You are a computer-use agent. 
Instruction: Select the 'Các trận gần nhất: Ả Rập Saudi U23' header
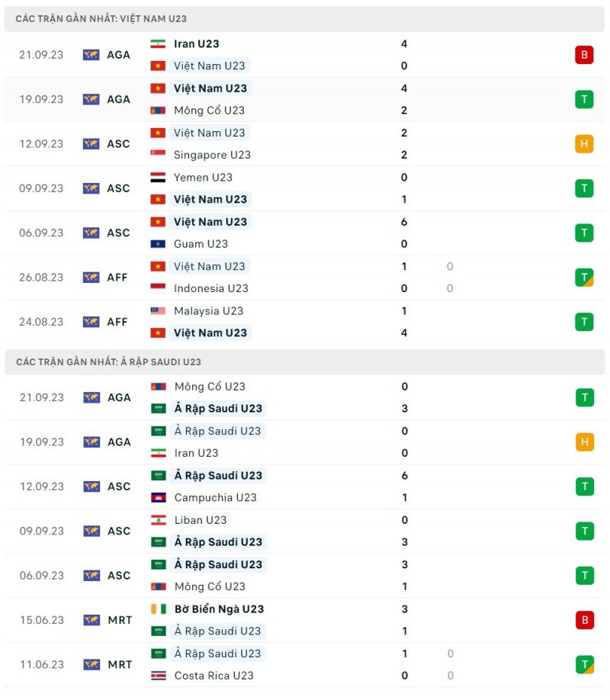pyautogui.click(x=108, y=361)
